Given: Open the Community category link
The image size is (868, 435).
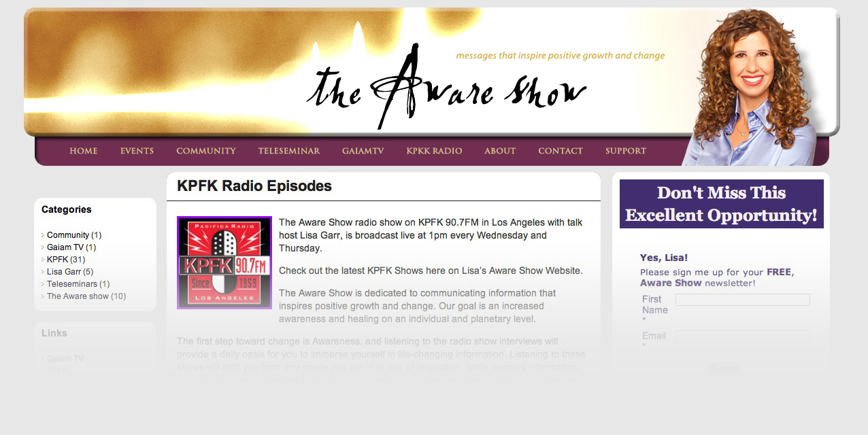Looking at the screenshot, I should pos(68,235).
